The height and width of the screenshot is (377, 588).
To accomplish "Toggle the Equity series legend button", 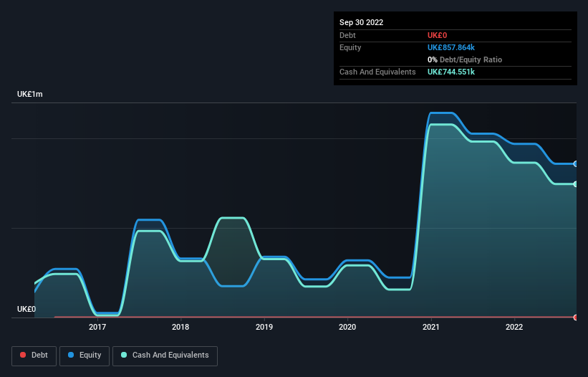I will pos(85,355).
